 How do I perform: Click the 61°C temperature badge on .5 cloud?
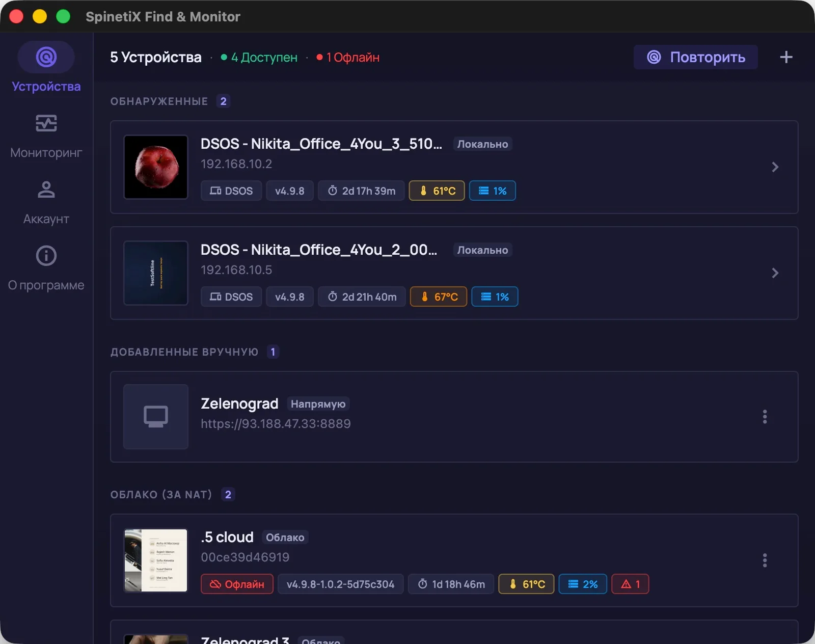pos(526,584)
